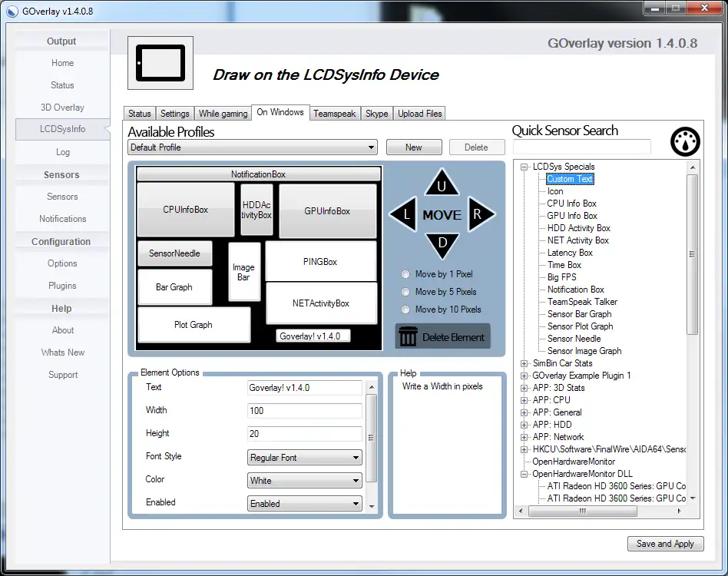Open the Color dropdown set to White
The height and width of the screenshot is (576, 728).
[x=305, y=481]
